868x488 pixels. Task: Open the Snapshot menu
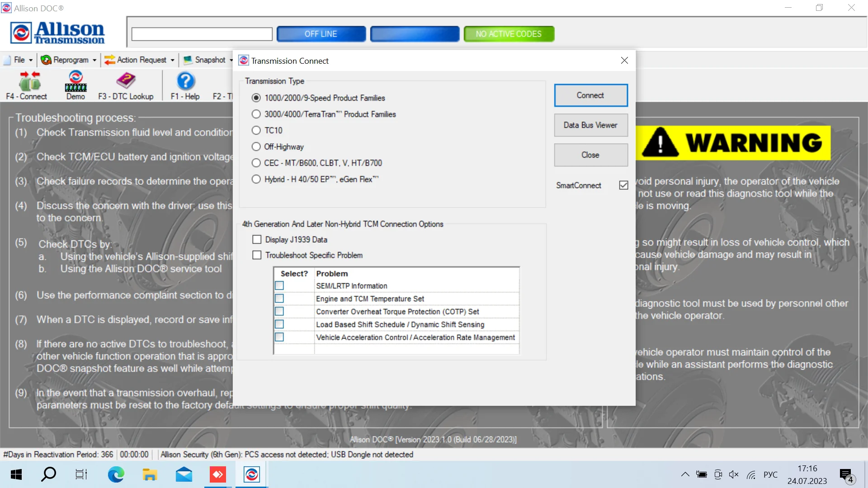(x=210, y=60)
